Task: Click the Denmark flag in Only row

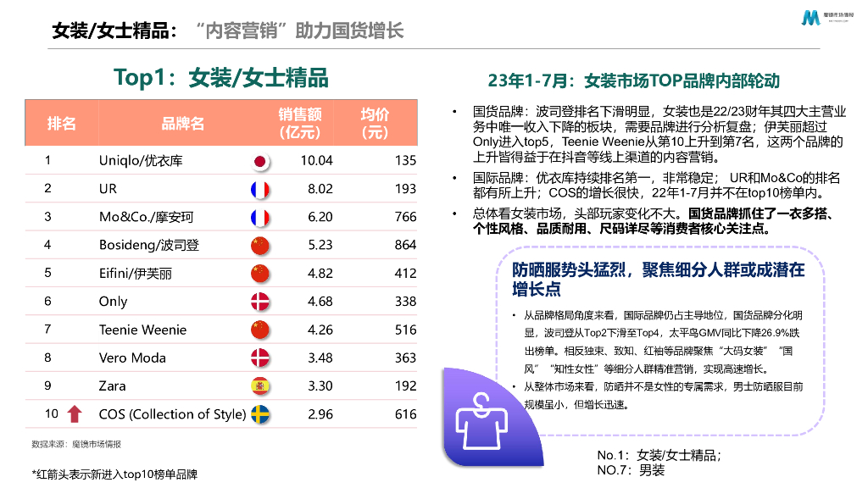Action: tap(259, 302)
